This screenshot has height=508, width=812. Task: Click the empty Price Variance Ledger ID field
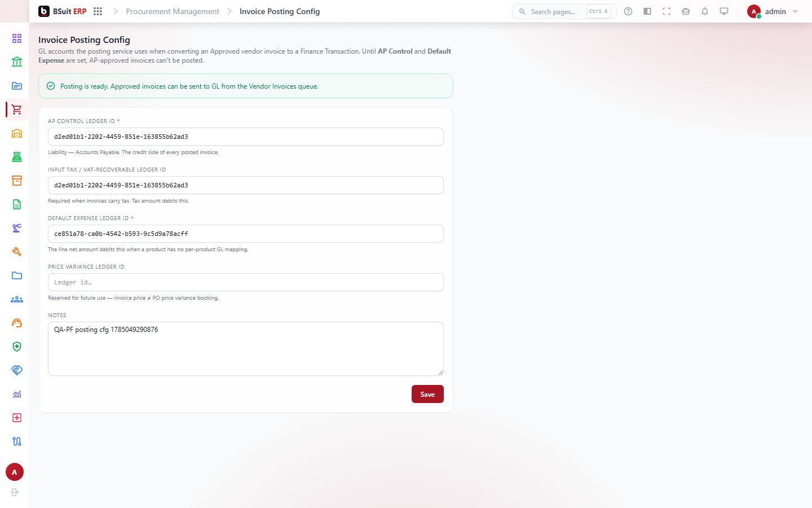point(246,282)
